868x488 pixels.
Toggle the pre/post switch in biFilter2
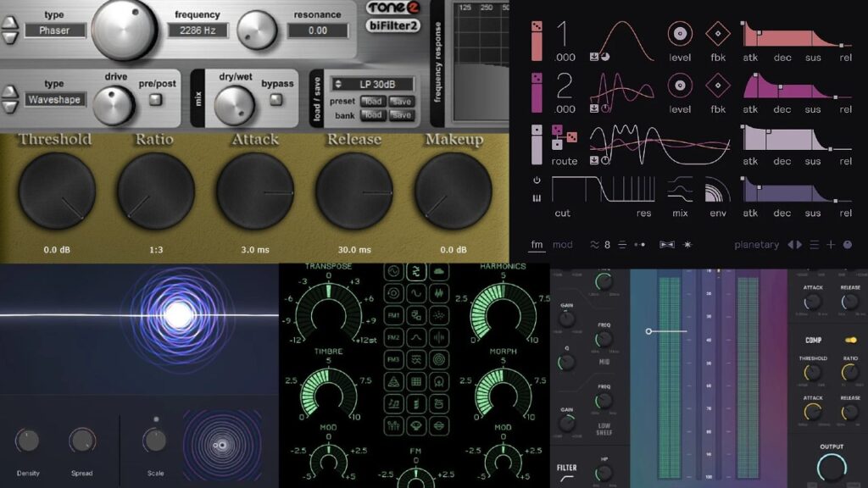click(x=155, y=102)
